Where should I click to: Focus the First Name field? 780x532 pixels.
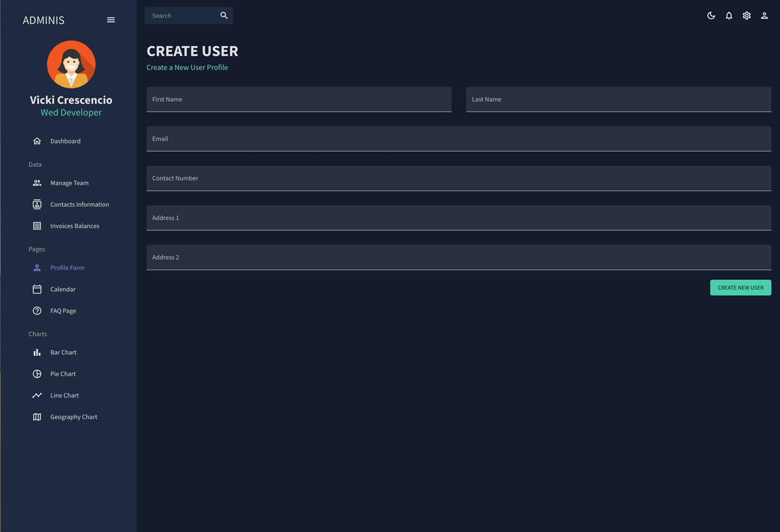(298, 100)
